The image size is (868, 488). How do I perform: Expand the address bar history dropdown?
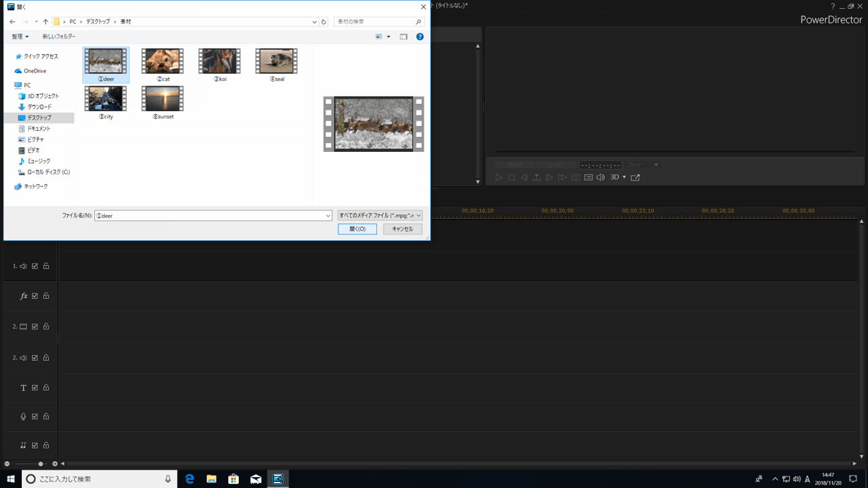pyautogui.click(x=314, y=22)
